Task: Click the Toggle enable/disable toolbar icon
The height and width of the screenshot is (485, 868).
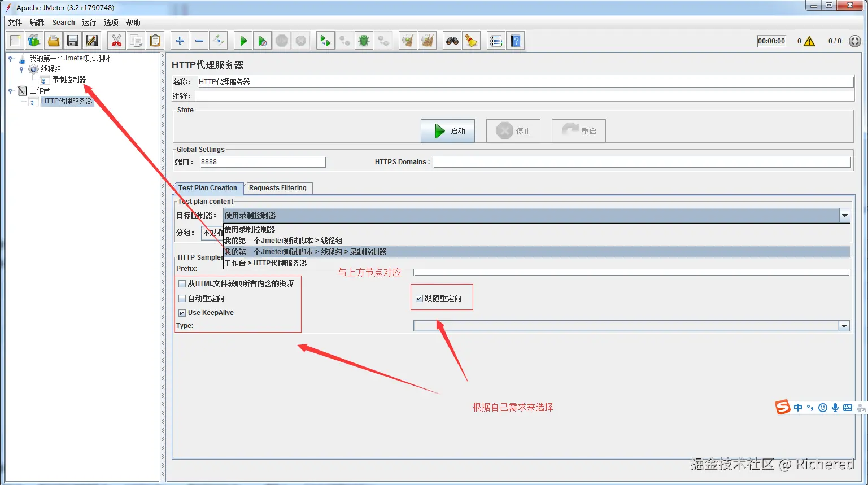Action: click(x=218, y=41)
